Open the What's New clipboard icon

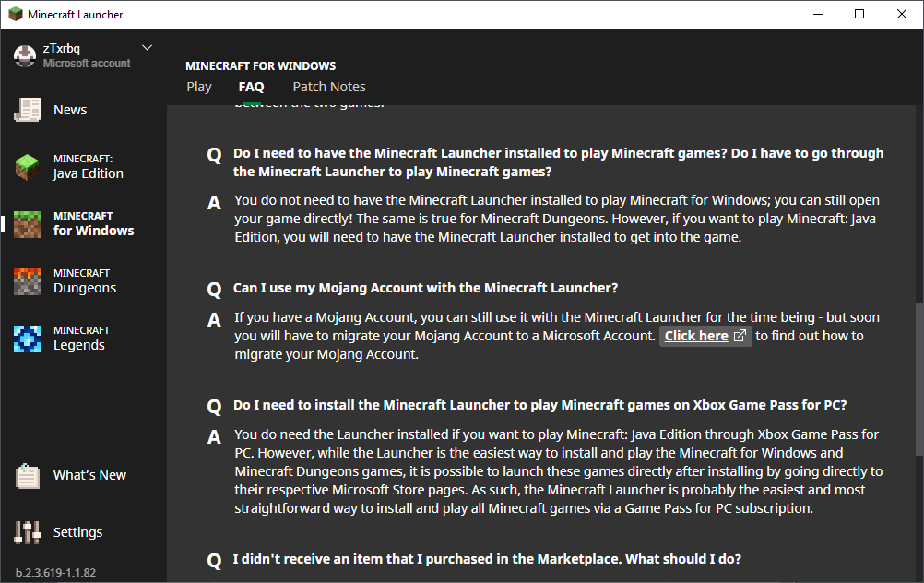[27, 476]
